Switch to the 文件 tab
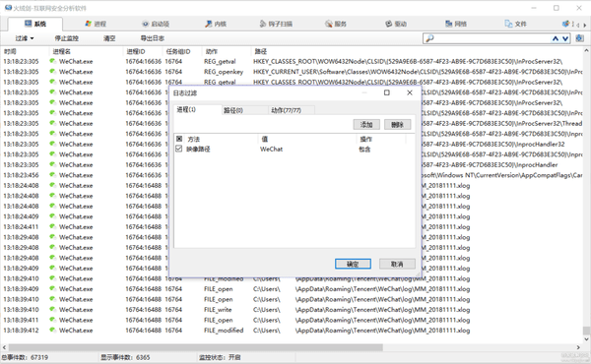Image resolution: width=591 pixels, height=364 pixels. point(515,24)
